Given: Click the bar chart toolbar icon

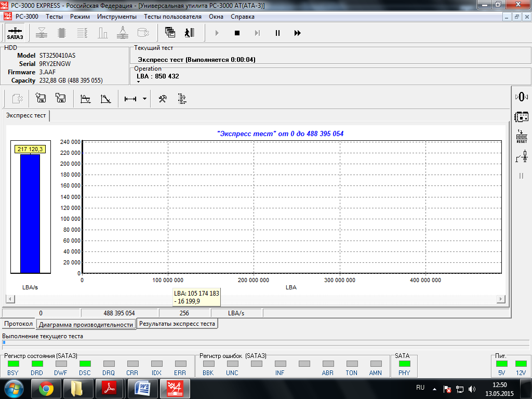Looking at the screenshot, I should [103, 33].
